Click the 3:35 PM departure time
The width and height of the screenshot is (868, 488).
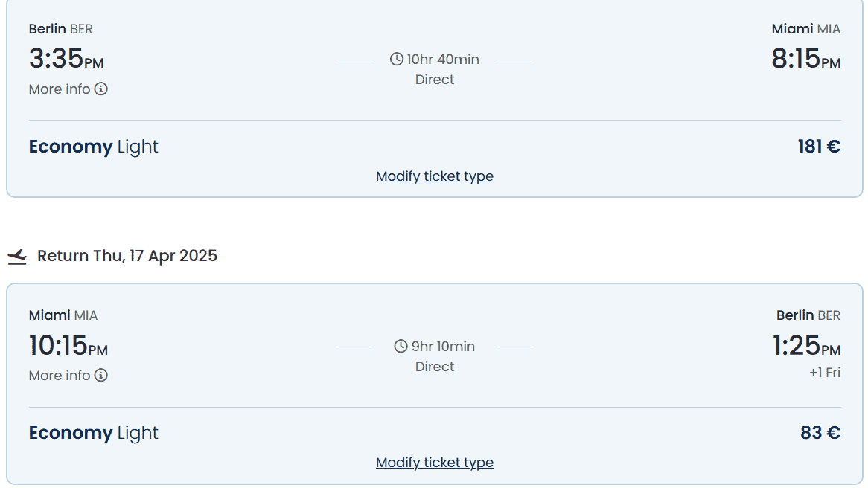(x=66, y=59)
